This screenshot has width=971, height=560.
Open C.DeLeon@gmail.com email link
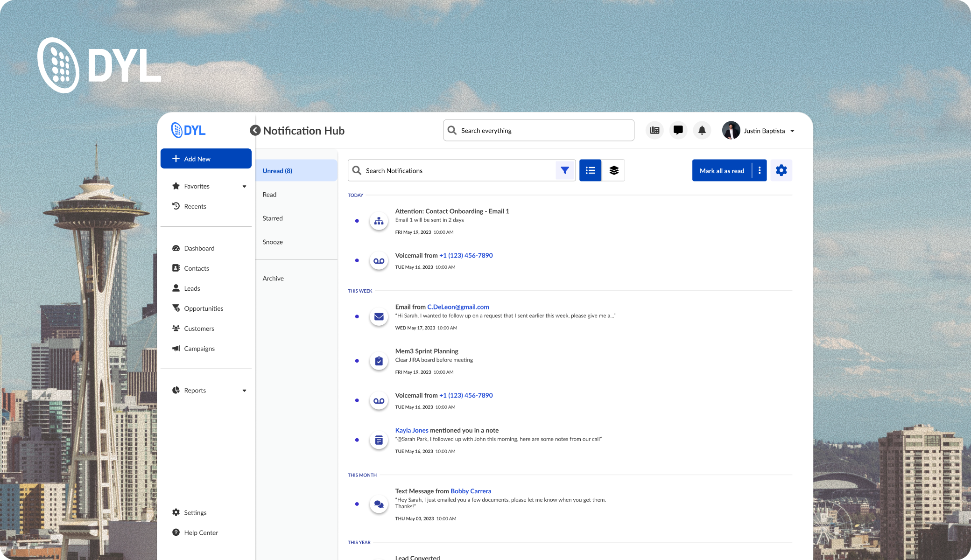click(x=458, y=307)
